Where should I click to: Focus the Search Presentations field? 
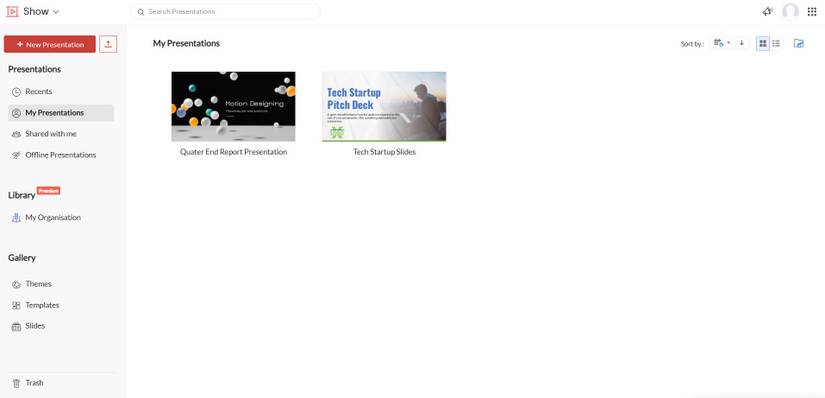click(226, 12)
